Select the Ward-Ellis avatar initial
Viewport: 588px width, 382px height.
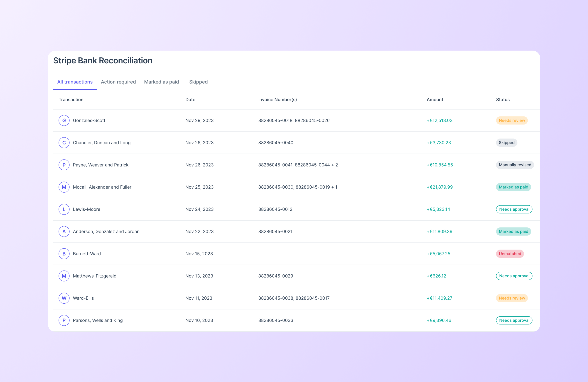tap(64, 298)
